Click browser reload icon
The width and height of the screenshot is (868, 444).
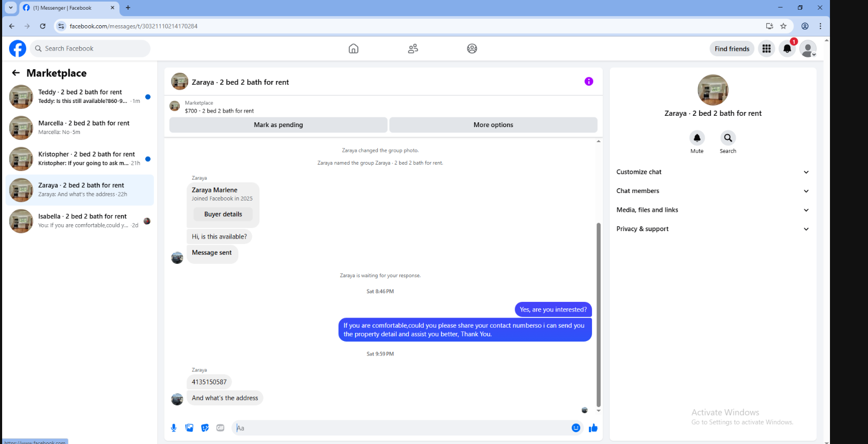coord(43,26)
